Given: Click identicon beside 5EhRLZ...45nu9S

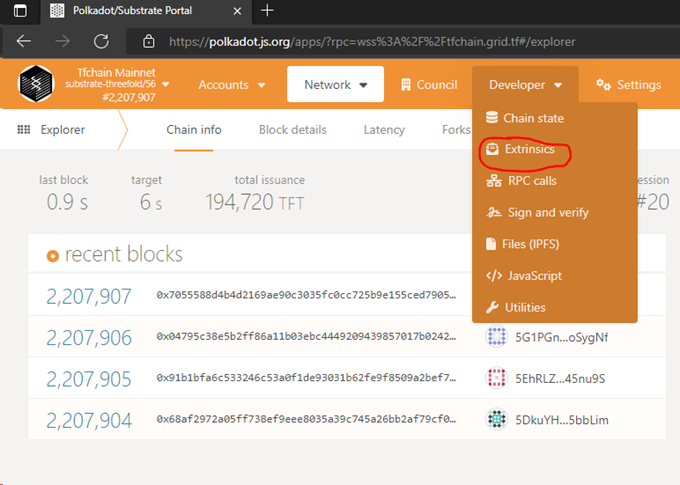Looking at the screenshot, I should tap(497, 377).
